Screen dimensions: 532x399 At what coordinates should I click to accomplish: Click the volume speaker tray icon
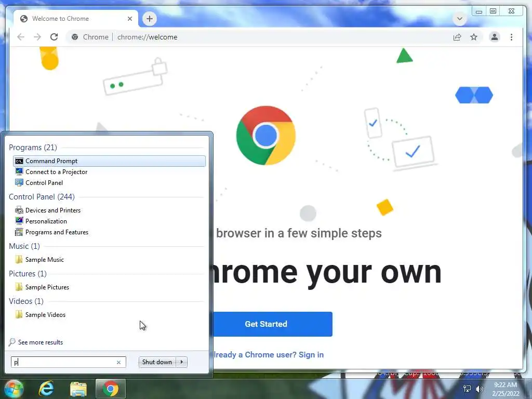point(479,389)
